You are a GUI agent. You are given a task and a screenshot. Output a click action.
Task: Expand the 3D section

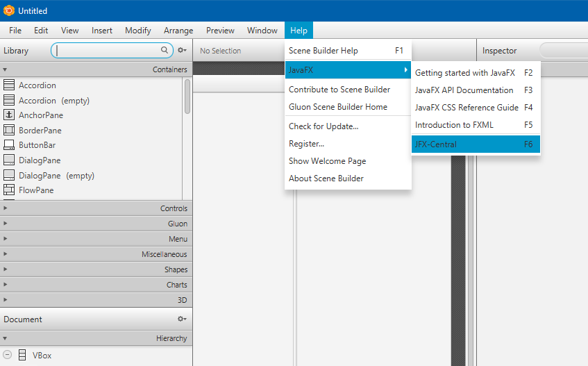(6, 299)
